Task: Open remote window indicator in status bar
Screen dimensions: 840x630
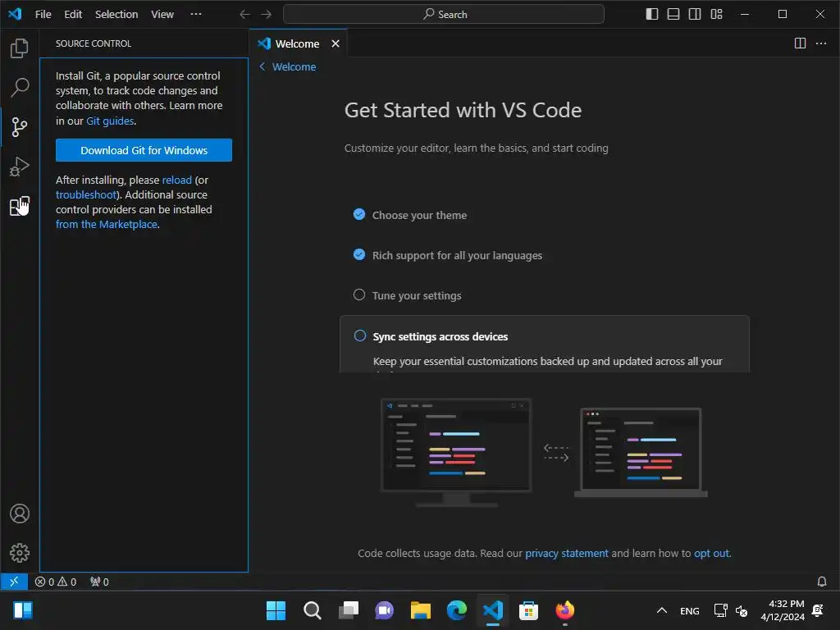Action: point(14,582)
